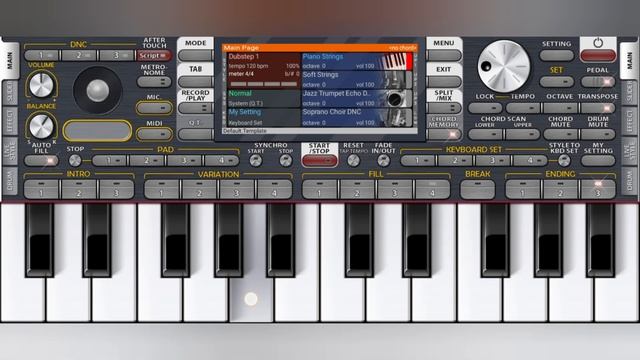Click the My Setting button

point(598,161)
